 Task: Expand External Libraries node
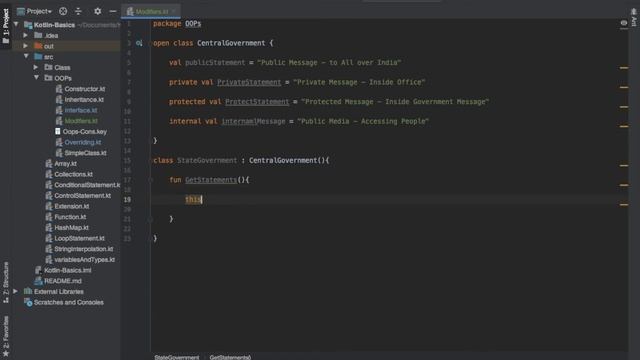click(x=16, y=291)
